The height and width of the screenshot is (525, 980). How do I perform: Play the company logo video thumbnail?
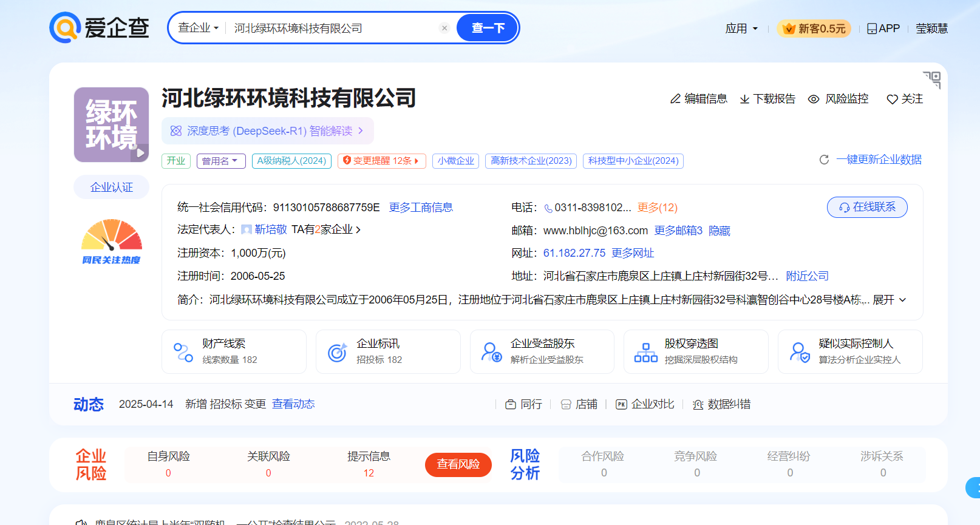coord(140,153)
